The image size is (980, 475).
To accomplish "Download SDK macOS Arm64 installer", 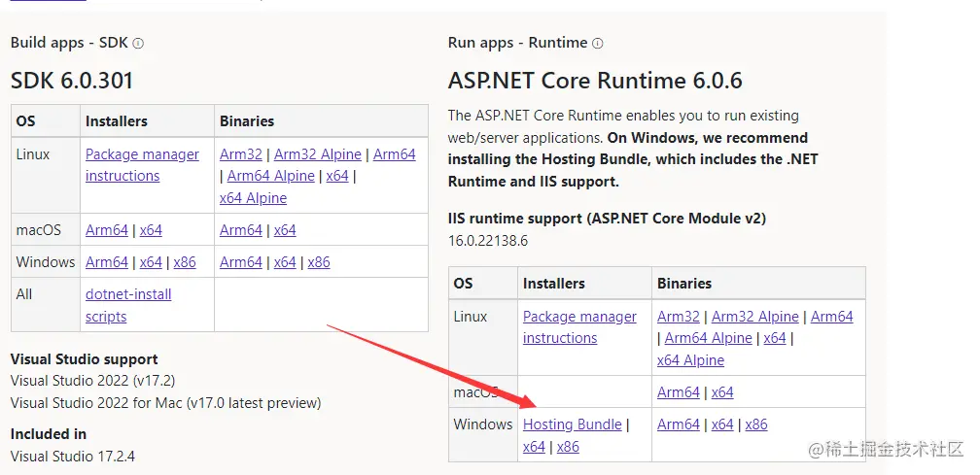I will pos(107,230).
